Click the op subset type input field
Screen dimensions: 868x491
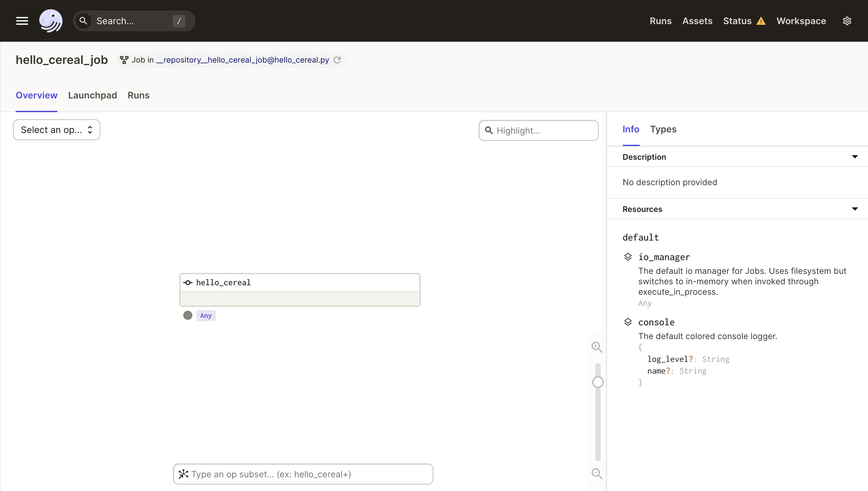pos(304,474)
